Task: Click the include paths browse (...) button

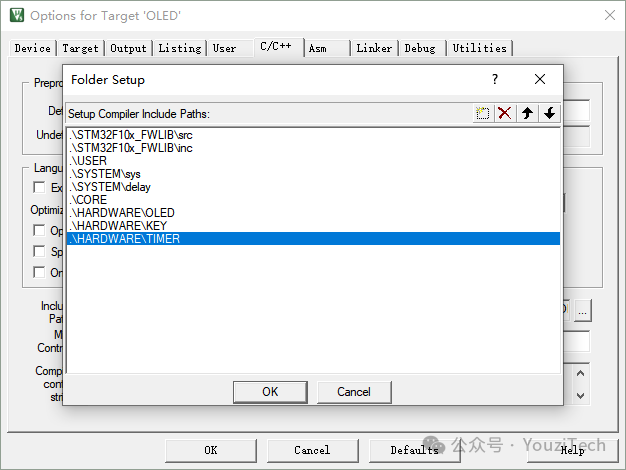Action: tap(582, 310)
